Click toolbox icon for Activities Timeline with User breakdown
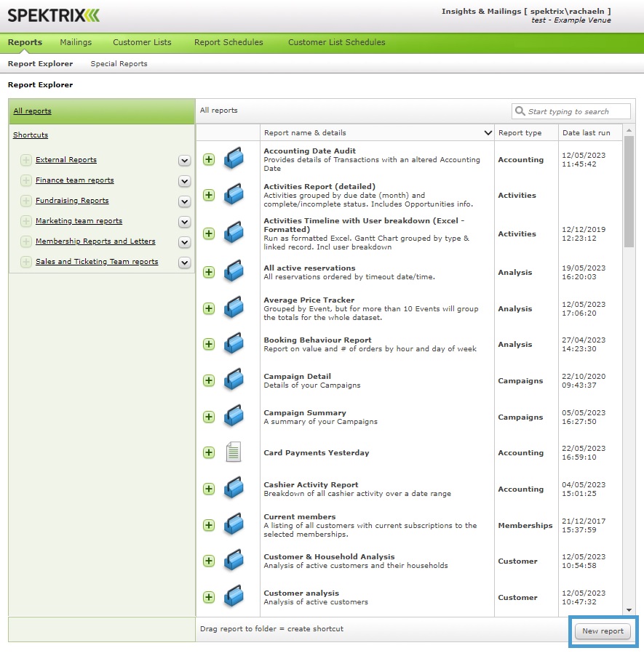 (234, 232)
